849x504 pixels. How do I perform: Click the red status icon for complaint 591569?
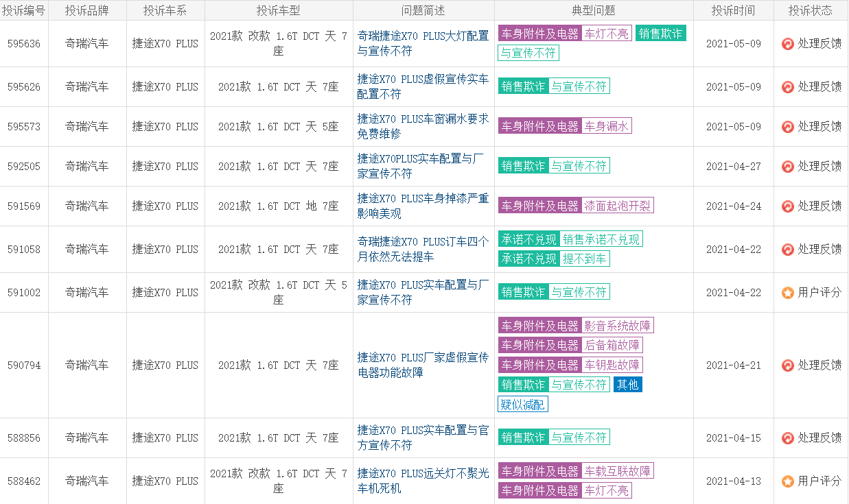(788, 206)
